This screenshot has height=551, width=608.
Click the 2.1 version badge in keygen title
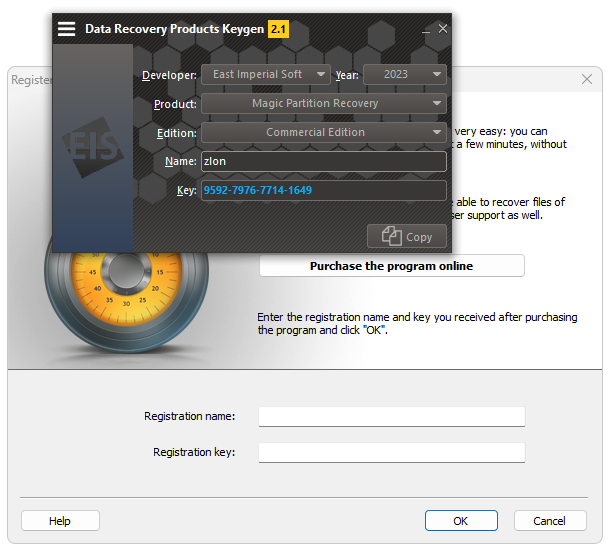278,29
